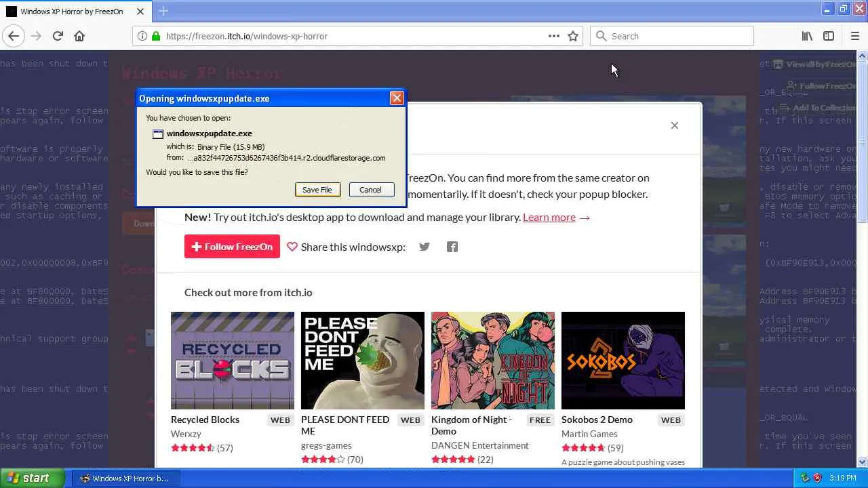Screen dimensions: 868x488
Task: Click the magnifier icon in the search box
Action: (x=600, y=36)
